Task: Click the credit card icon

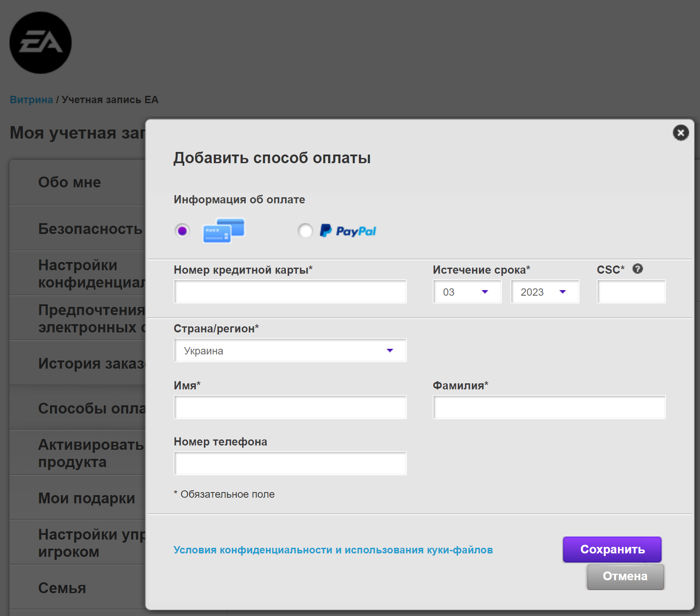Action: (224, 231)
